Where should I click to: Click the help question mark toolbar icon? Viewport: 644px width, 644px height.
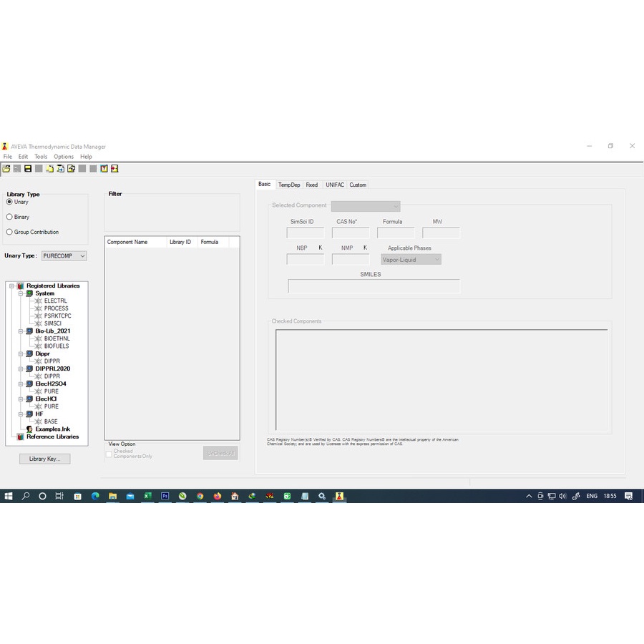104,168
